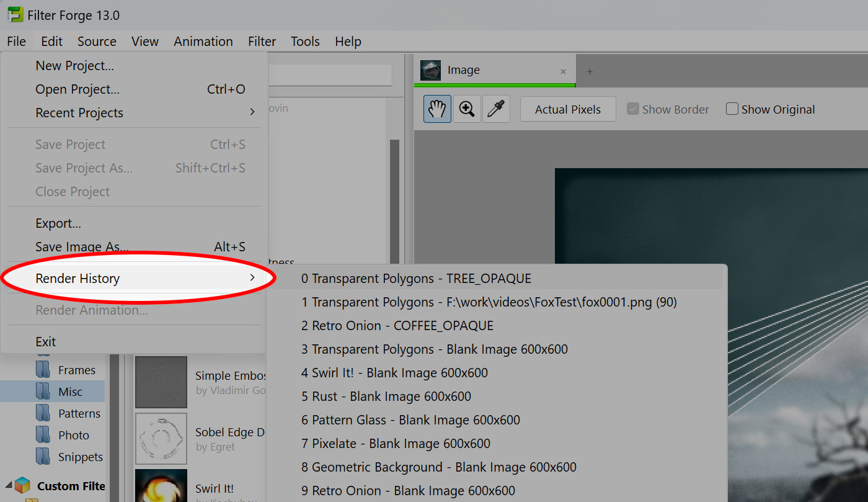The height and width of the screenshot is (502, 868).
Task: Click the Custom Filters cube icon
Action: pyautogui.click(x=22, y=486)
